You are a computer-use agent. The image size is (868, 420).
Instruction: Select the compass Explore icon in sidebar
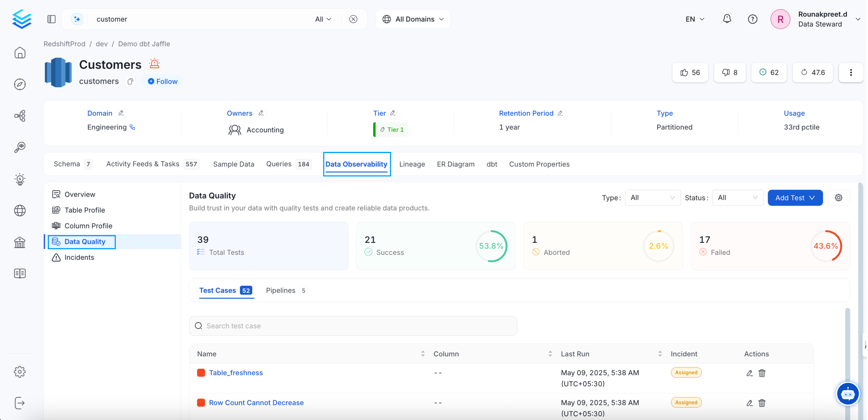tap(20, 85)
